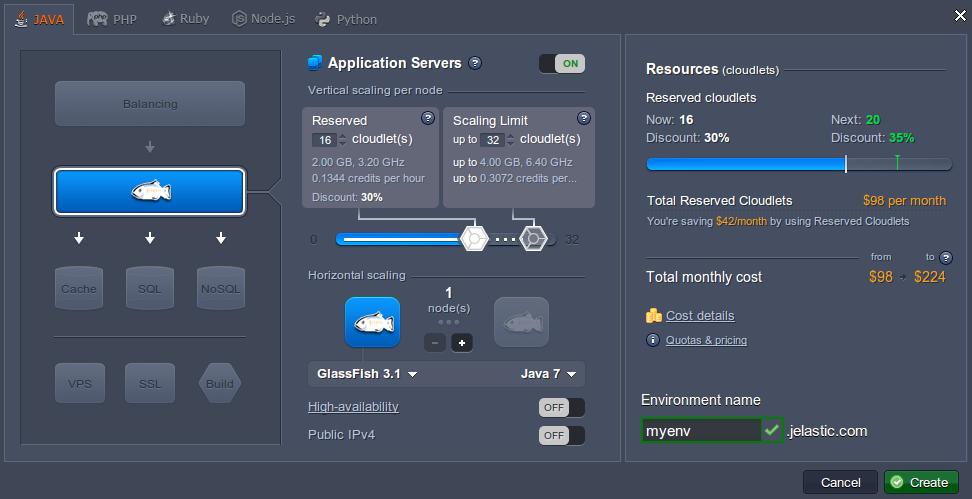Click the Scaling Limit number field
The height and width of the screenshot is (499, 972).
(x=493, y=140)
